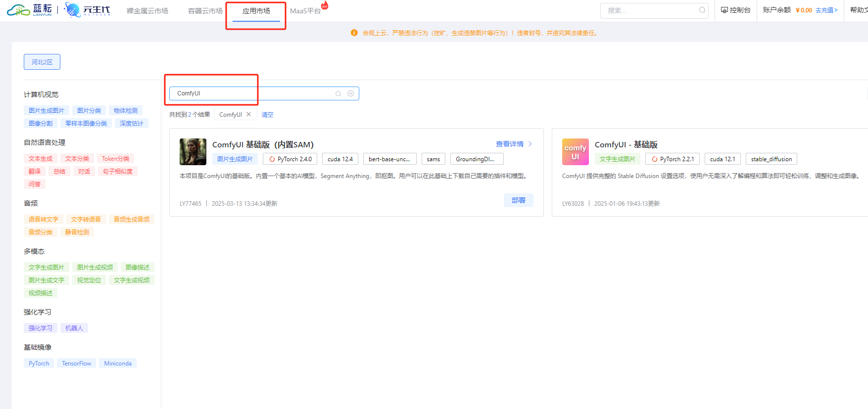
Task: Click the Metagen logo icon
Action: (x=73, y=10)
